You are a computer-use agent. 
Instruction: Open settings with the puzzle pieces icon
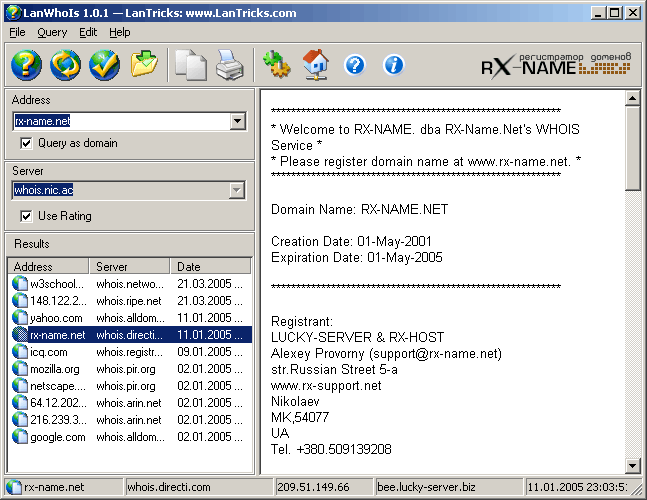click(275, 65)
